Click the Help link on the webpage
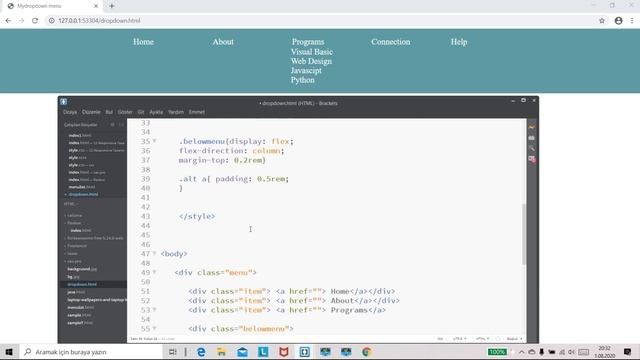The width and height of the screenshot is (640, 360). click(459, 42)
